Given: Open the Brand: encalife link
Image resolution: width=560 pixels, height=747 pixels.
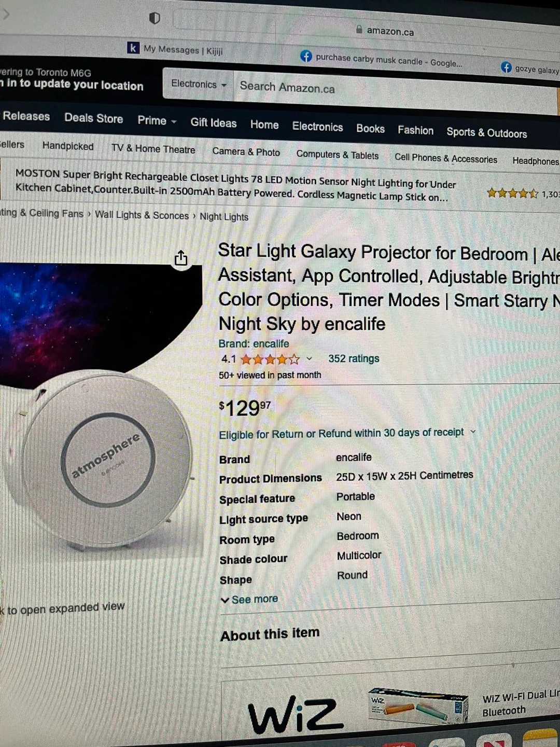Looking at the screenshot, I should tap(254, 343).
